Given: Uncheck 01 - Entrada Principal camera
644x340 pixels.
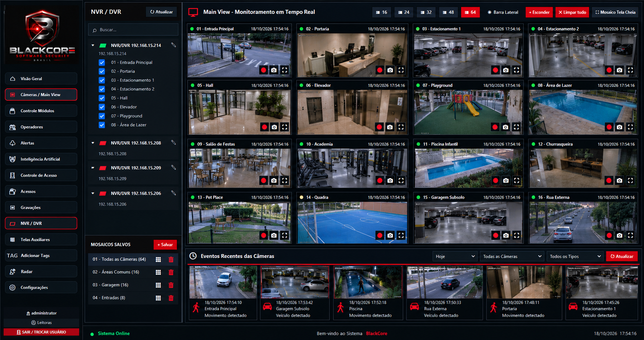Looking at the screenshot, I should point(102,62).
